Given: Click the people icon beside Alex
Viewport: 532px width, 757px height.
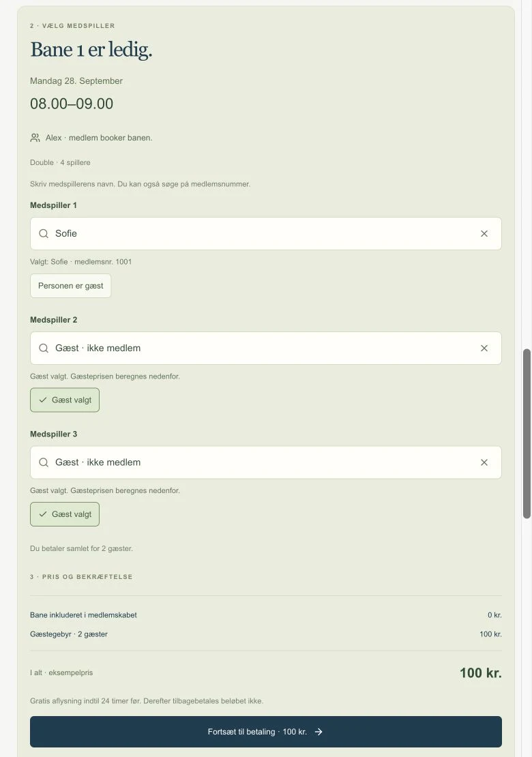Looking at the screenshot, I should point(35,138).
